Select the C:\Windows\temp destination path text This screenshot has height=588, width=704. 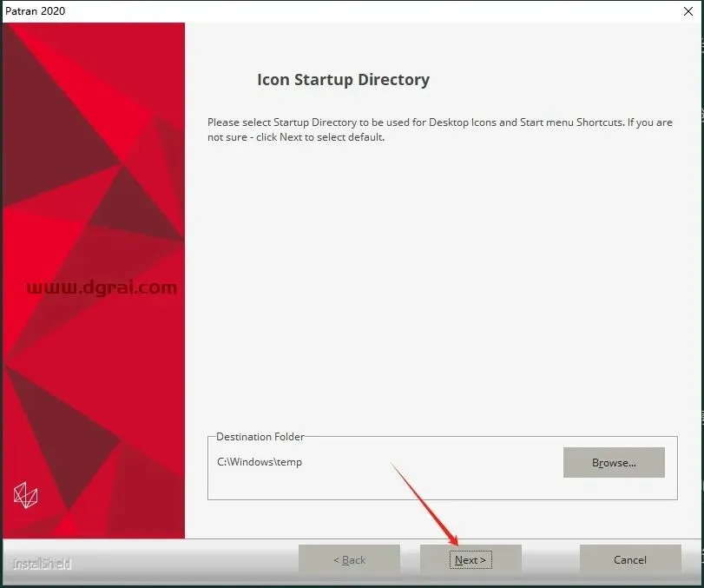[x=260, y=462]
